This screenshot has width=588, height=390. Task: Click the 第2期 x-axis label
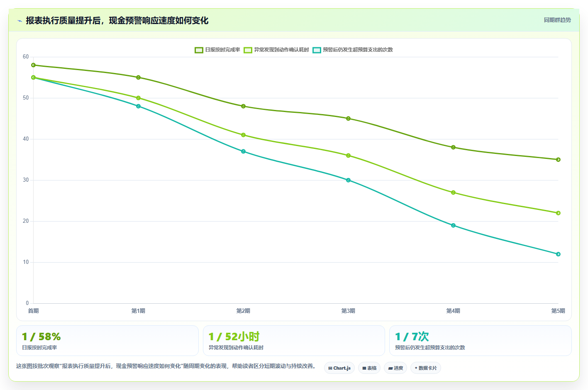244,311
